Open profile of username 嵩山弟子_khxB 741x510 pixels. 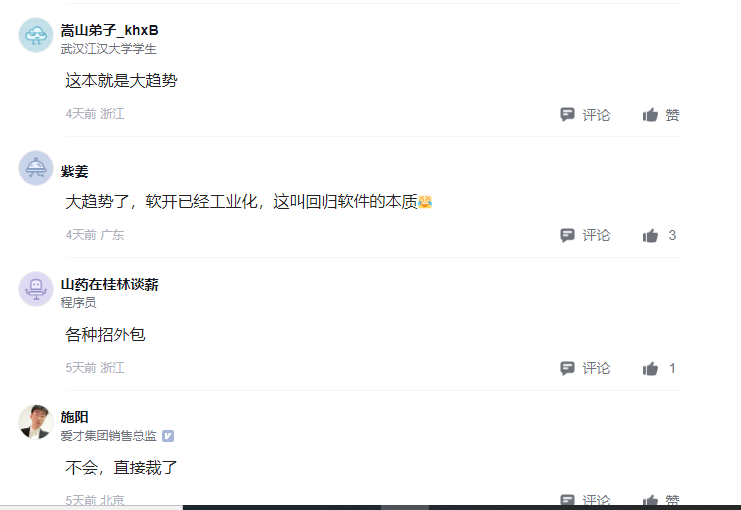(109, 30)
